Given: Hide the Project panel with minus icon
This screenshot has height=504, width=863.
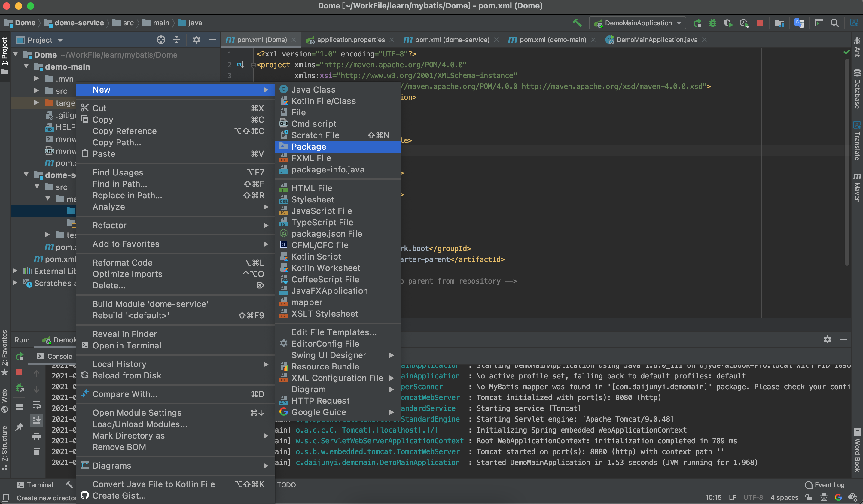Looking at the screenshot, I should tap(212, 40).
